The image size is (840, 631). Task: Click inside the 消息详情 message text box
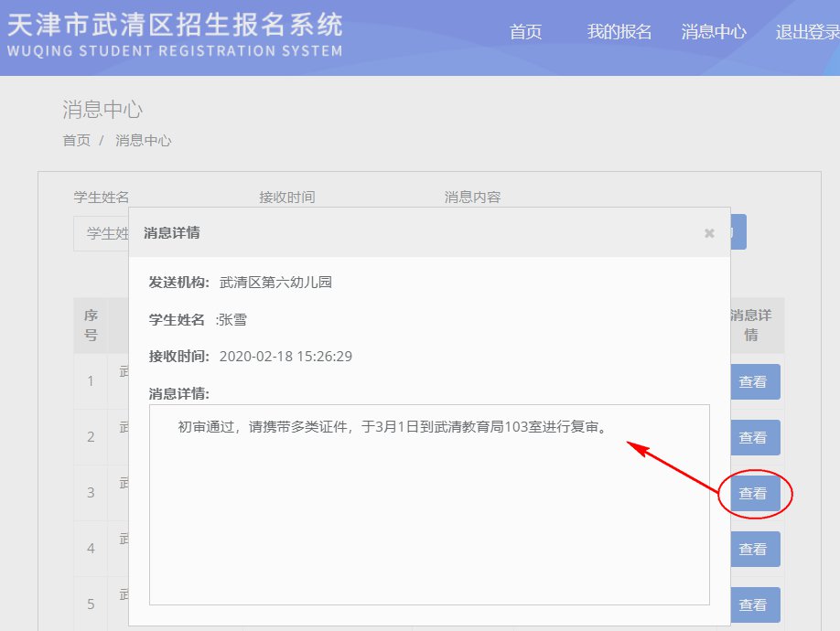pos(429,512)
